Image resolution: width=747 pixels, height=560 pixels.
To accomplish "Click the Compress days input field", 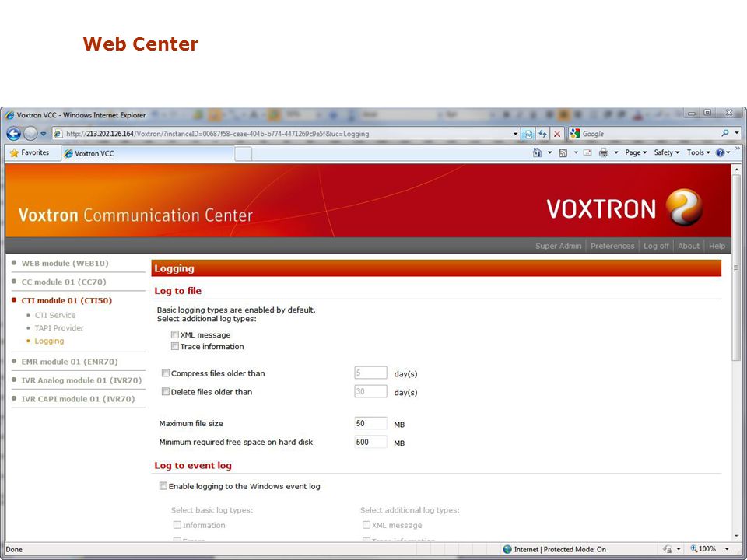I will pos(370,373).
